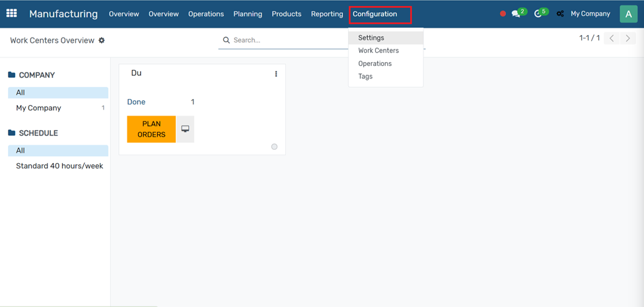Select Standard 40 hours/week schedule filter
Image resolution: width=644 pixels, height=307 pixels.
[59, 166]
